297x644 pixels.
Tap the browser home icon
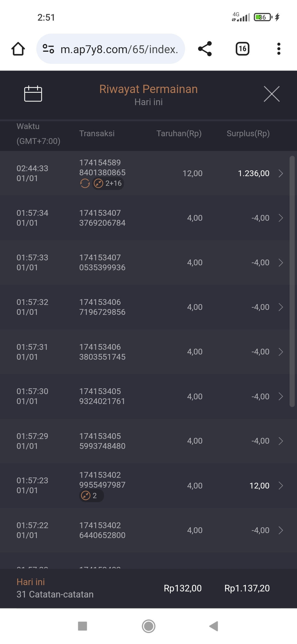[18, 49]
